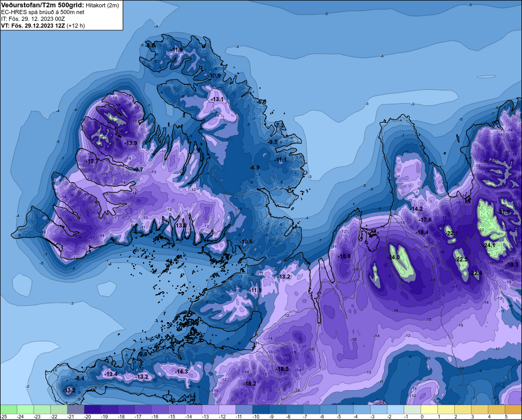Select the -6.0 temperature value
The image size is (522, 420).
coord(262,102)
